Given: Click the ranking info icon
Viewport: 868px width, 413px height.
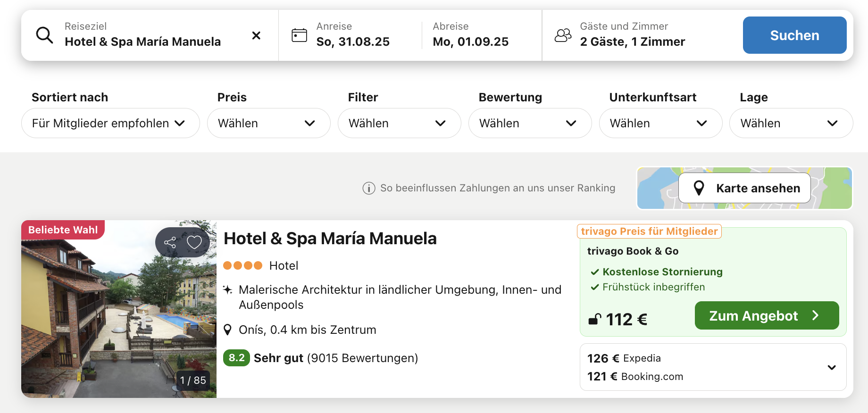Looking at the screenshot, I should coord(369,188).
